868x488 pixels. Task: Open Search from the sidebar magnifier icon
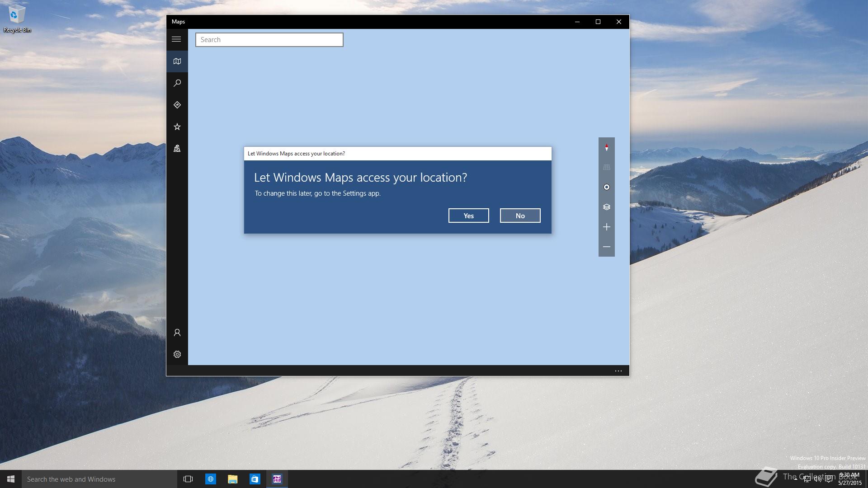[177, 83]
